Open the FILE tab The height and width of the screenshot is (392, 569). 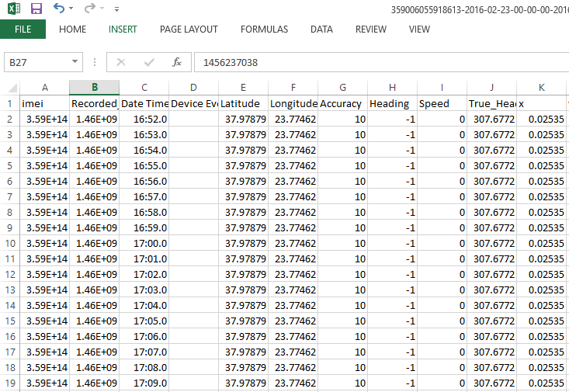click(x=23, y=29)
